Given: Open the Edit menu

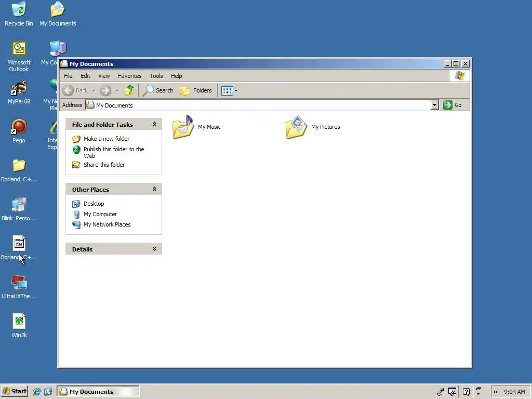Looking at the screenshot, I should 85,76.
